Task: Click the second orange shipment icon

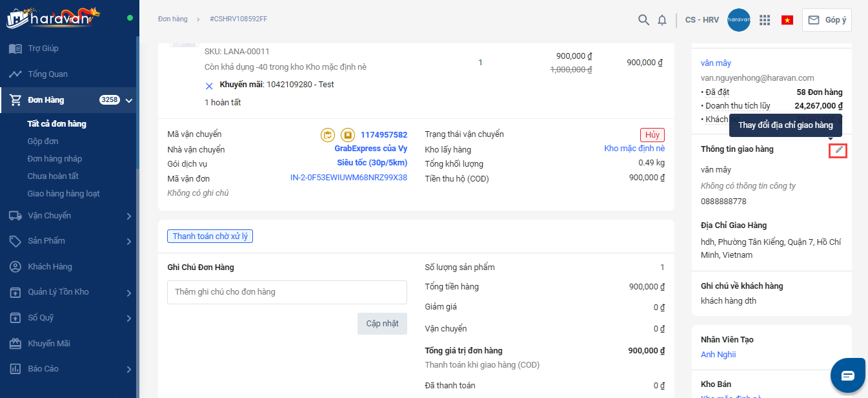Action: click(x=347, y=135)
